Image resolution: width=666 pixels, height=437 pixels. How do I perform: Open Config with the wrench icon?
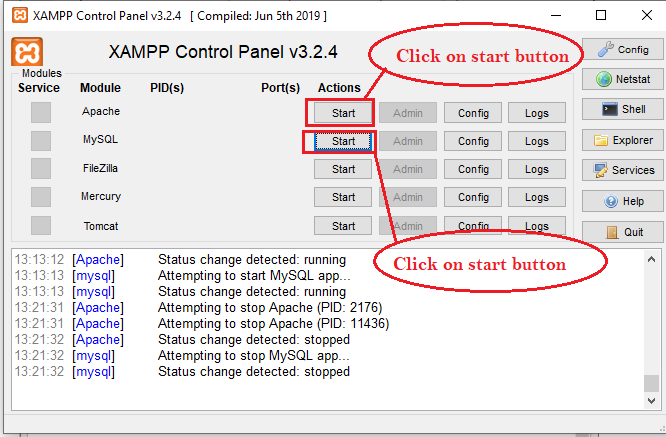tap(622, 49)
